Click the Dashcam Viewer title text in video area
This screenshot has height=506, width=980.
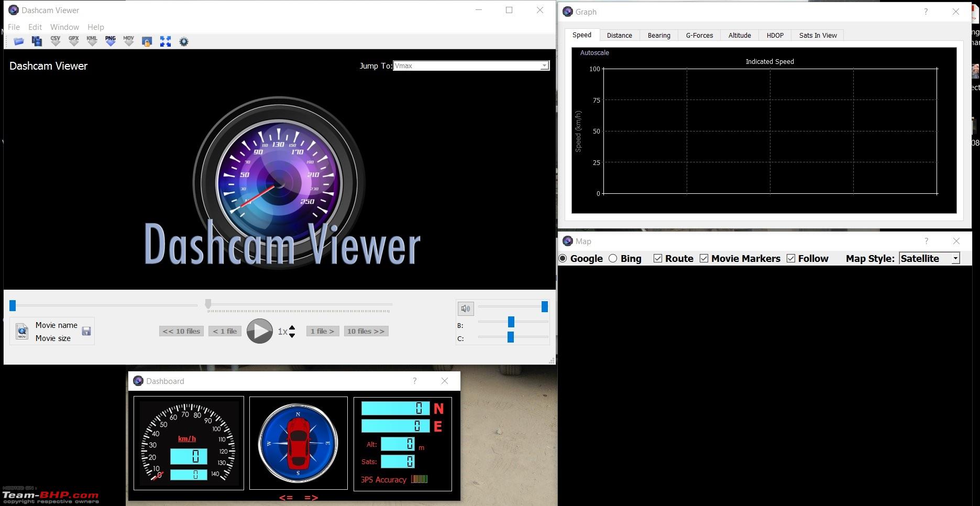pyautogui.click(x=48, y=66)
